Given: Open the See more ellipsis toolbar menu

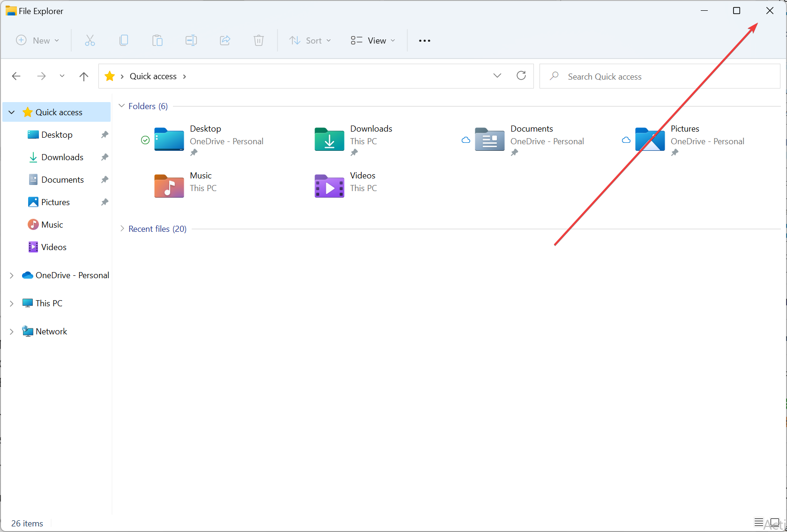Looking at the screenshot, I should coord(424,41).
